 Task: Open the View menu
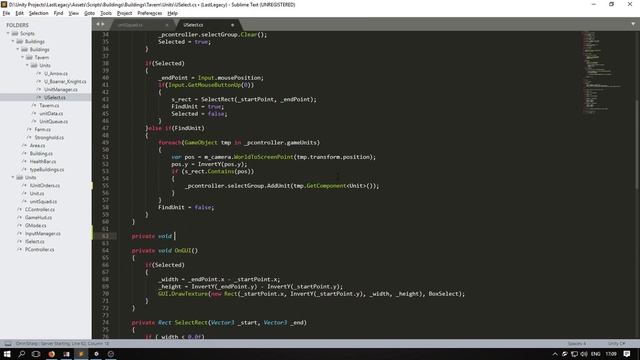click(x=73, y=13)
